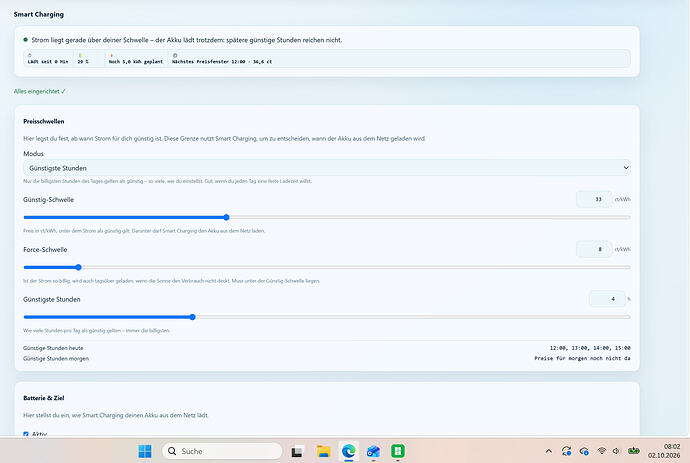Click the 29 % battery level entry
Screen dimensions: 690x463
click(83, 62)
